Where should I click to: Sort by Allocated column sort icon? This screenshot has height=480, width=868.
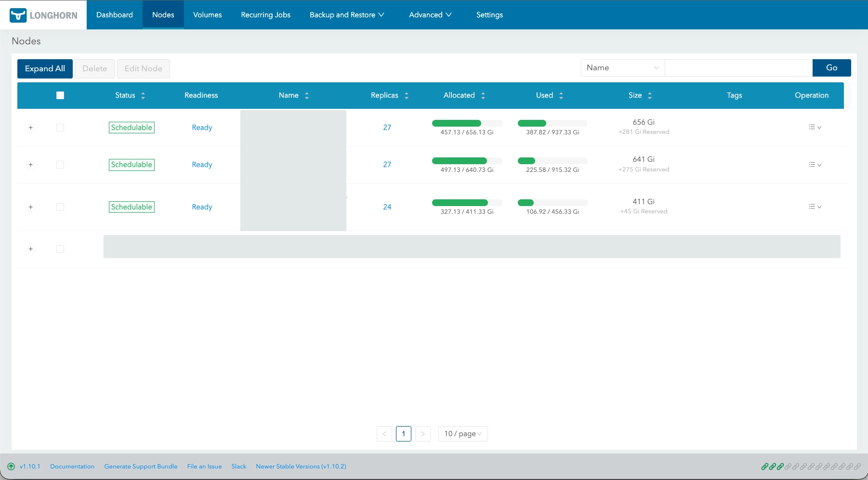[483, 96]
